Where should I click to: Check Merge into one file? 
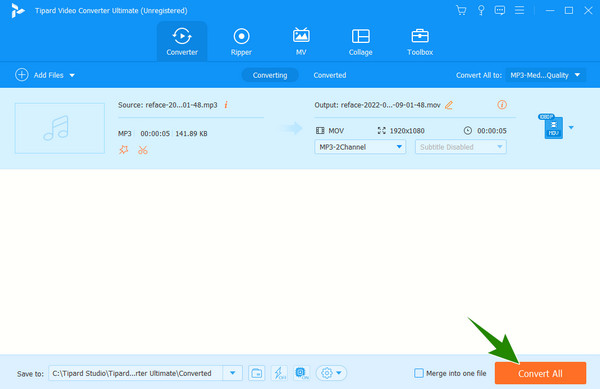(419, 373)
